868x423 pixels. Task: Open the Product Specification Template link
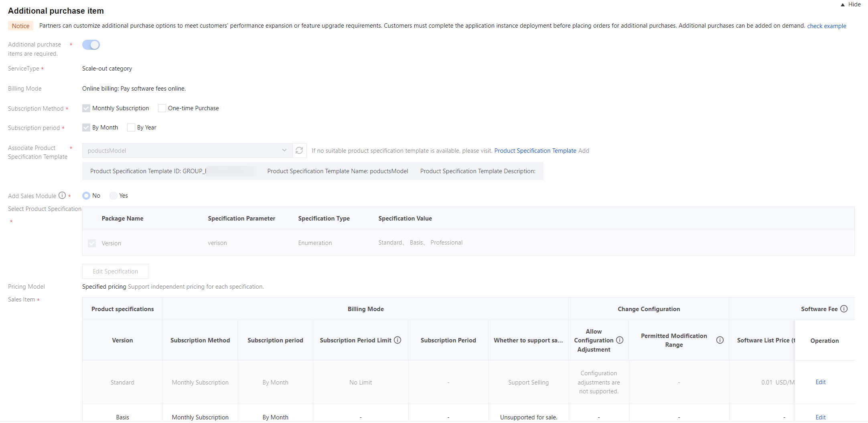click(x=535, y=151)
